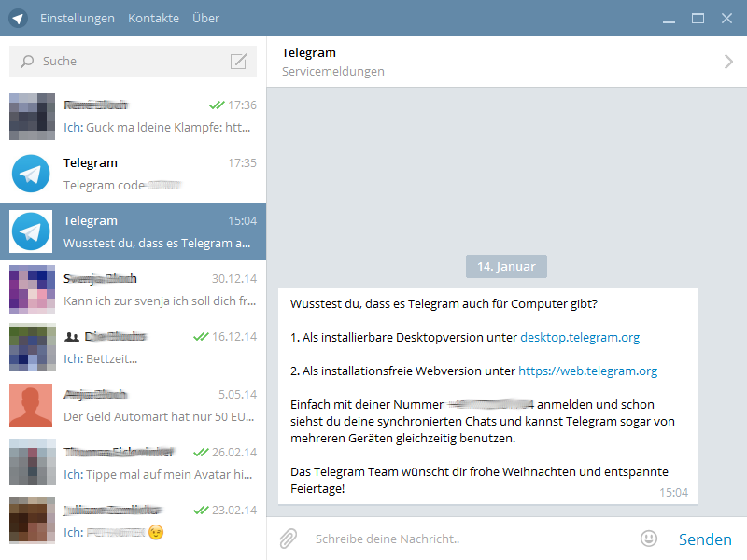Click the compose new message pencil icon
This screenshot has width=747, height=560.
pos(239,62)
